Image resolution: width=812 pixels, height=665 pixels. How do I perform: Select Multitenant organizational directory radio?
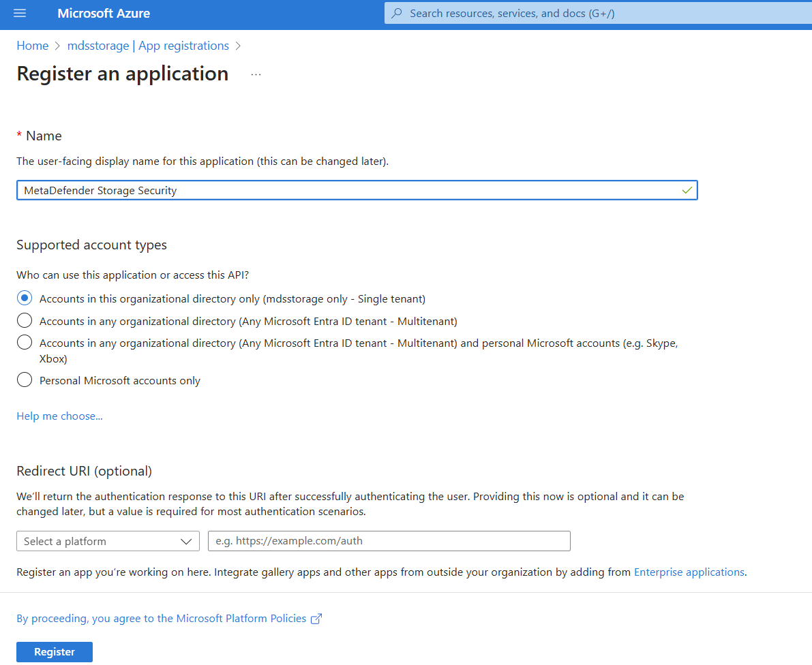[x=25, y=320]
